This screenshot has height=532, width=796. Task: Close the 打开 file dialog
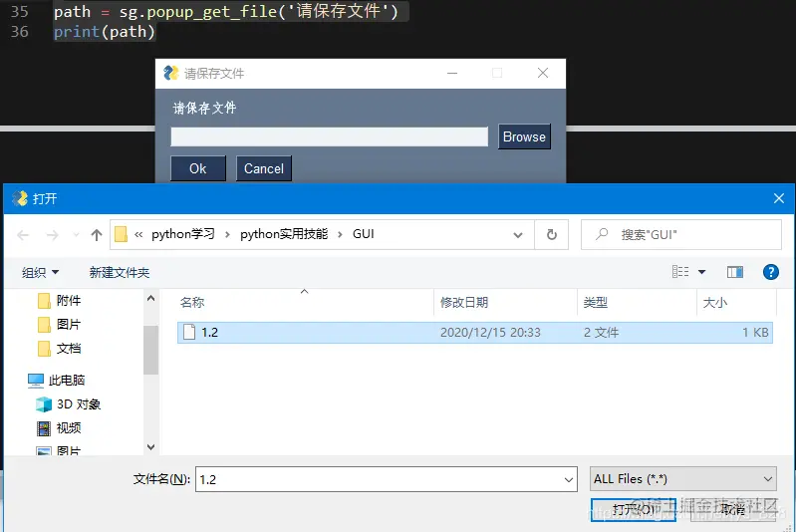[x=779, y=198]
